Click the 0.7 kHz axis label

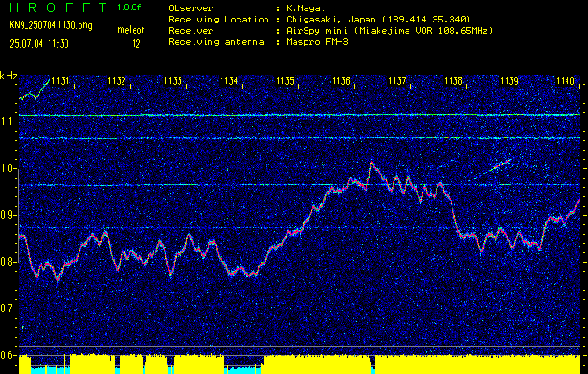[8, 309]
